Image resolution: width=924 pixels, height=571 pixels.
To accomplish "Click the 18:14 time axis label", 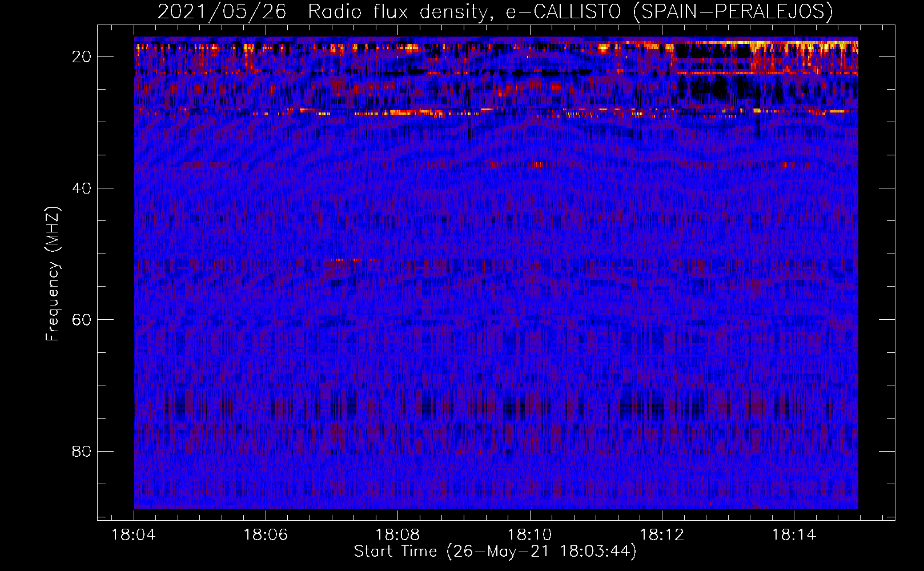I will [794, 535].
